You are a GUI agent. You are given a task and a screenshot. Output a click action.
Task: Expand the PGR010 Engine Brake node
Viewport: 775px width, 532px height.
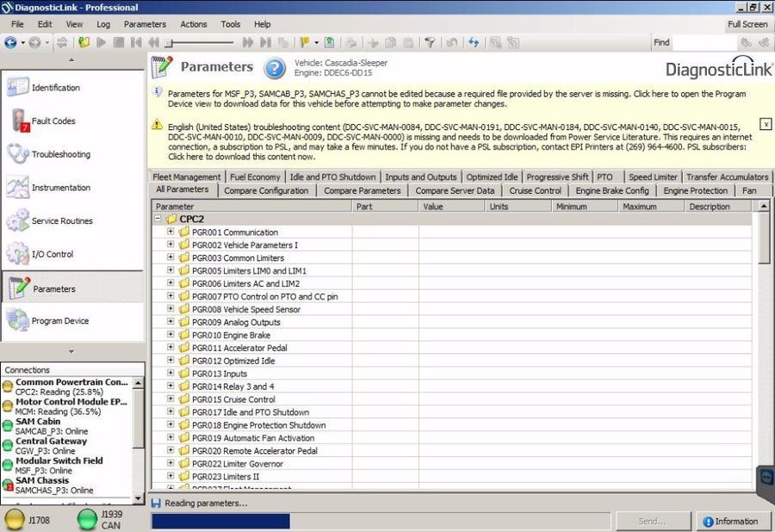pyautogui.click(x=170, y=334)
